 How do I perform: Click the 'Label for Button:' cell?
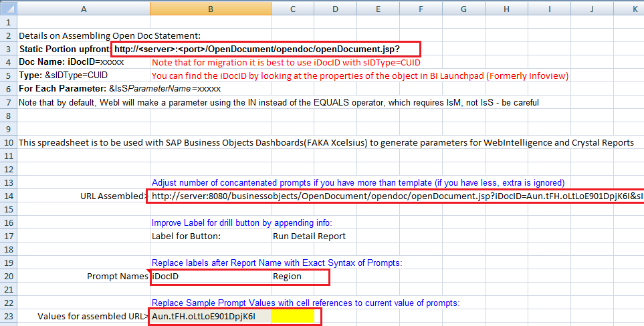(x=186, y=236)
